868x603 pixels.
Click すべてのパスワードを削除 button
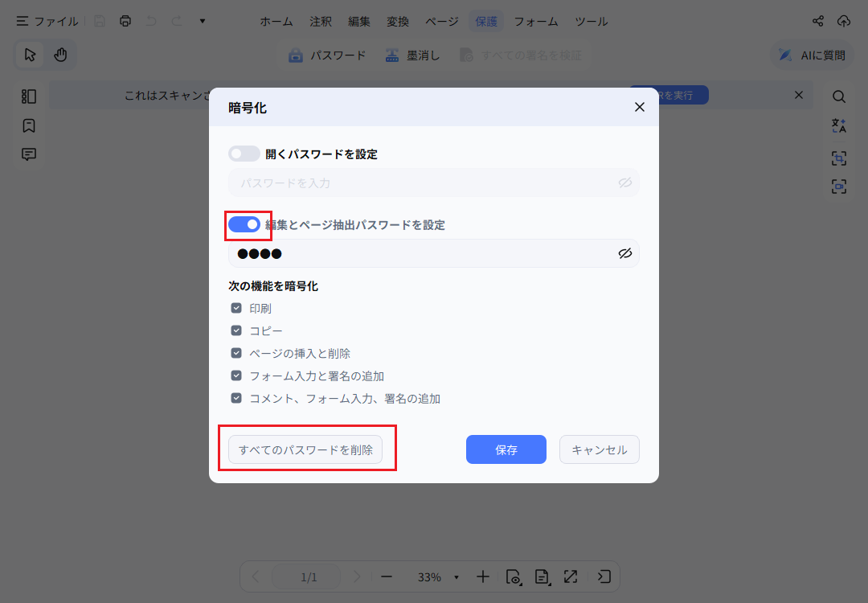(x=305, y=449)
